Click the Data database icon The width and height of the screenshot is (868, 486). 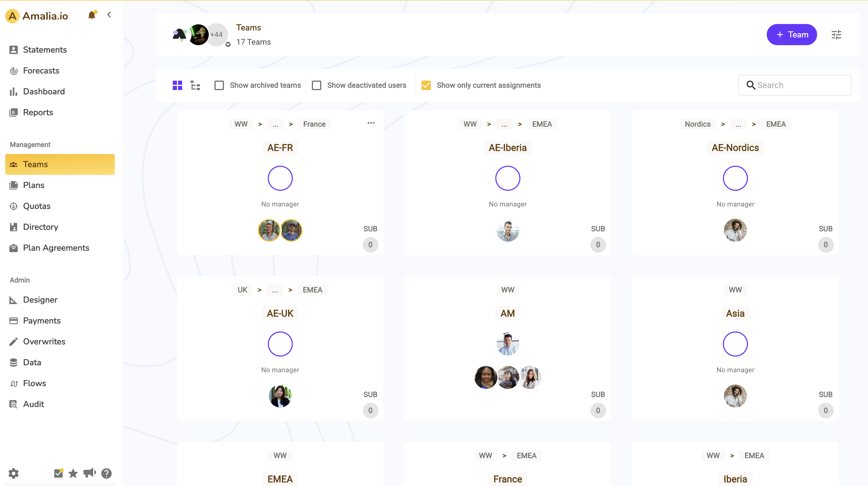(14, 363)
